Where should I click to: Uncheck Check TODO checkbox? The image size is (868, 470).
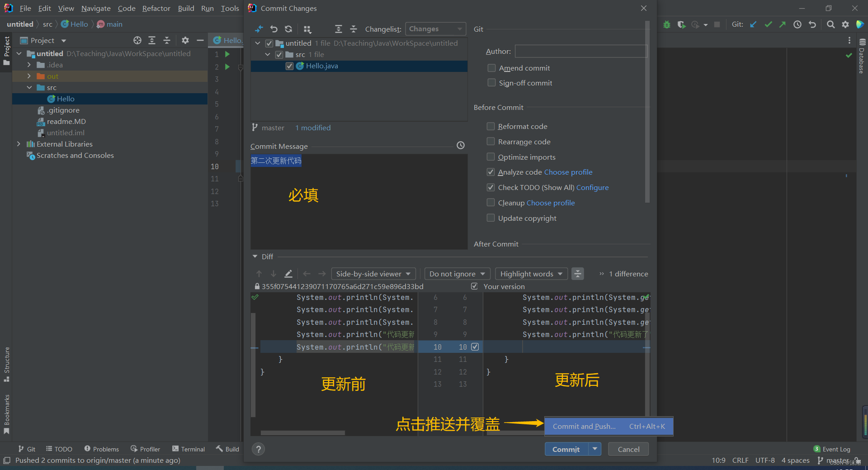491,187
